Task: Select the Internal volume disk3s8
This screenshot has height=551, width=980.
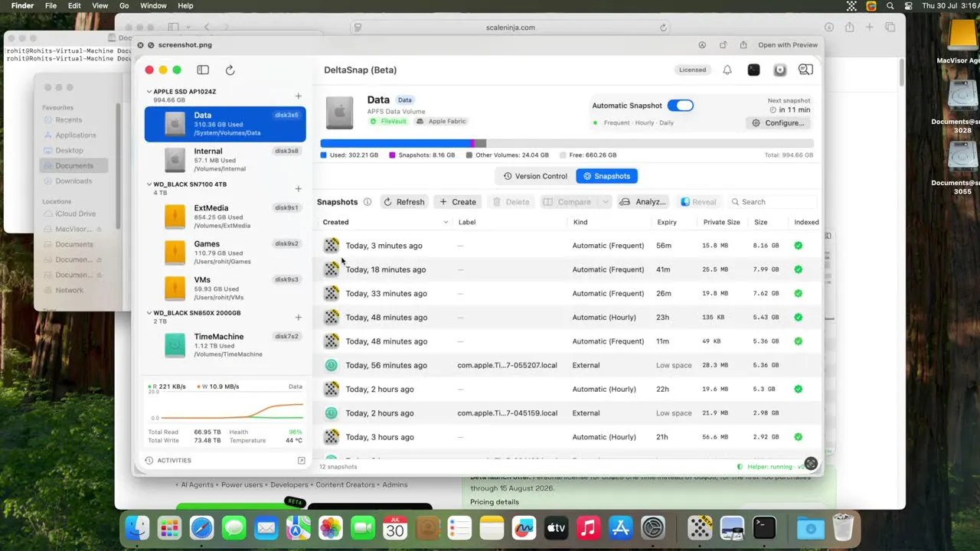Action: (225, 160)
